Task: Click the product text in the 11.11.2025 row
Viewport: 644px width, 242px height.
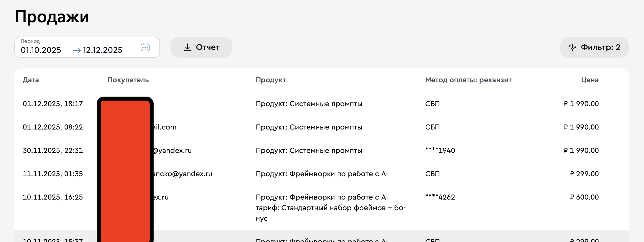Action: (321, 174)
